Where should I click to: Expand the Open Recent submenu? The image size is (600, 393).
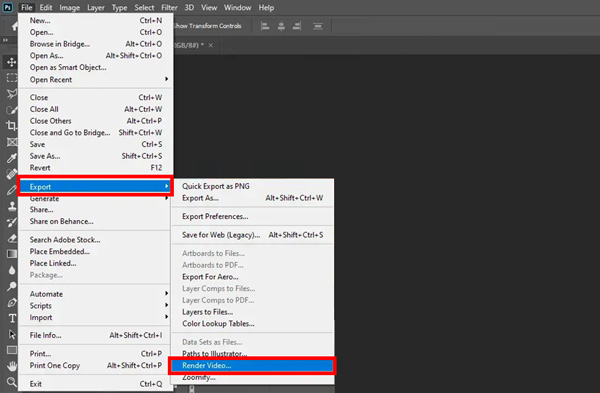[96, 80]
